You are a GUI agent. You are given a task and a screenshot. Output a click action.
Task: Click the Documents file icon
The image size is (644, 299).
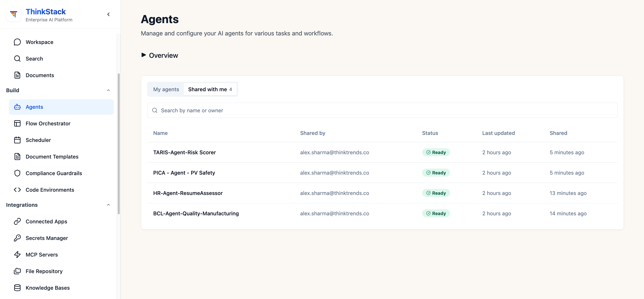[17, 75]
